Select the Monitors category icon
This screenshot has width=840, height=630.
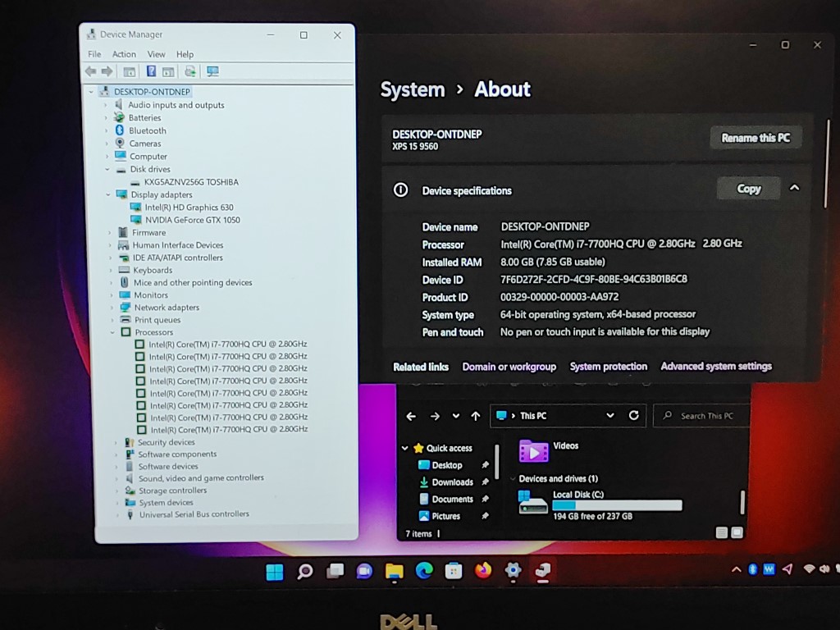[x=125, y=294]
